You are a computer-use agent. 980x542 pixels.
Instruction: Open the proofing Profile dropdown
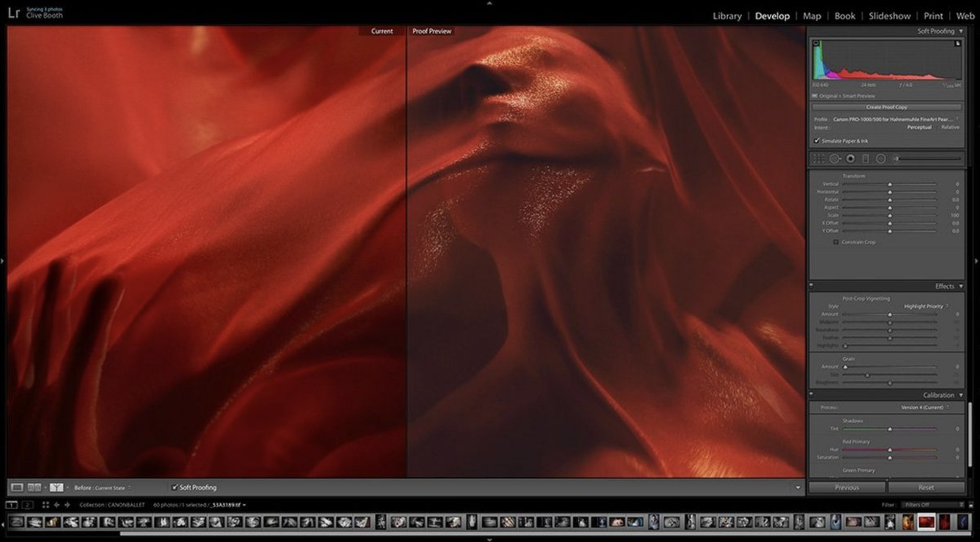point(894,119)
